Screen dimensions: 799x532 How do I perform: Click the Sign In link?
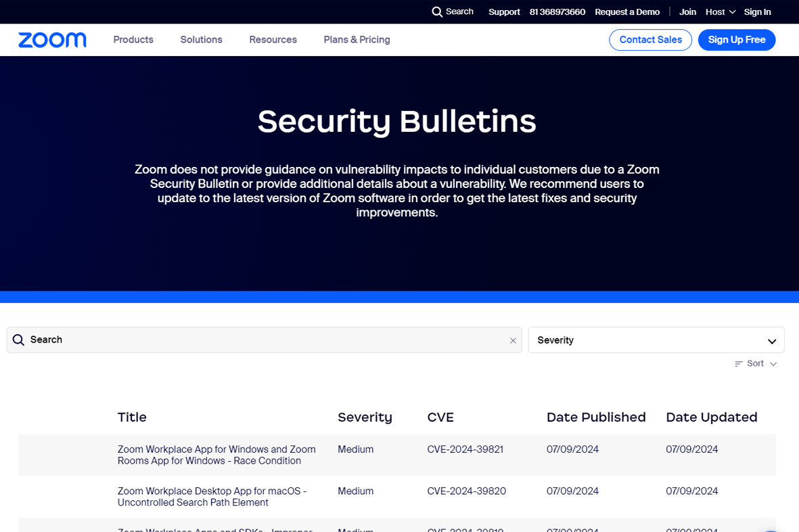click(x=757, y=11)
